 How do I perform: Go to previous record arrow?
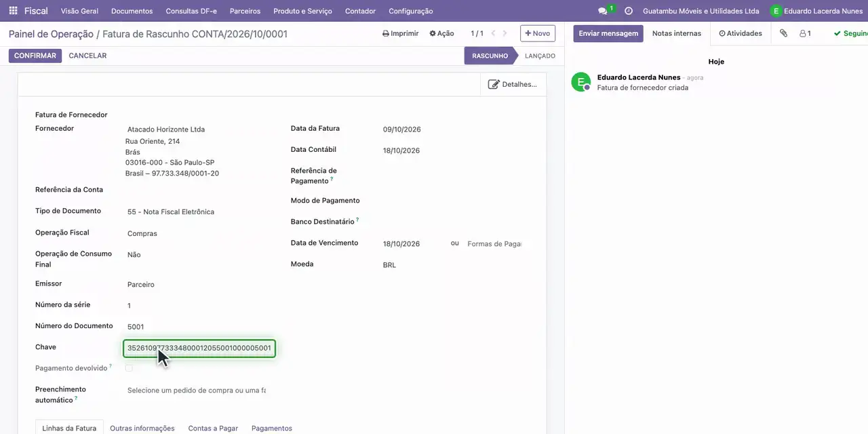point(493,33)
